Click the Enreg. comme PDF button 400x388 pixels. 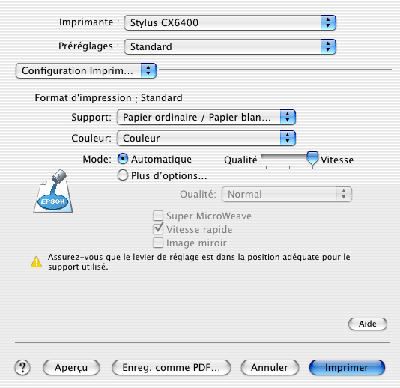[x=171, y=368]
